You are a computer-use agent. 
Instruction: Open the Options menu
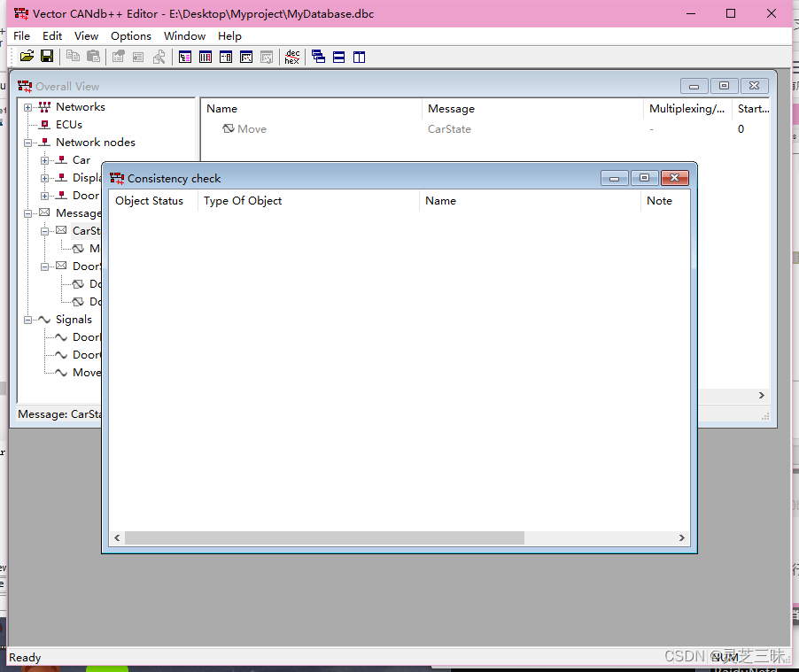click(x=131, y=36)
